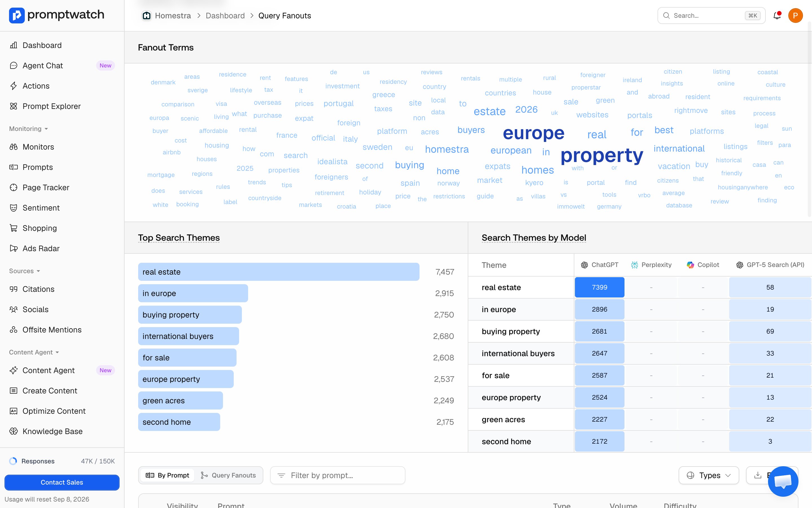The width and height of the screenshot is (812, 508).
Task: Click Homestra breadcrumb link
Action: [173, 16]
